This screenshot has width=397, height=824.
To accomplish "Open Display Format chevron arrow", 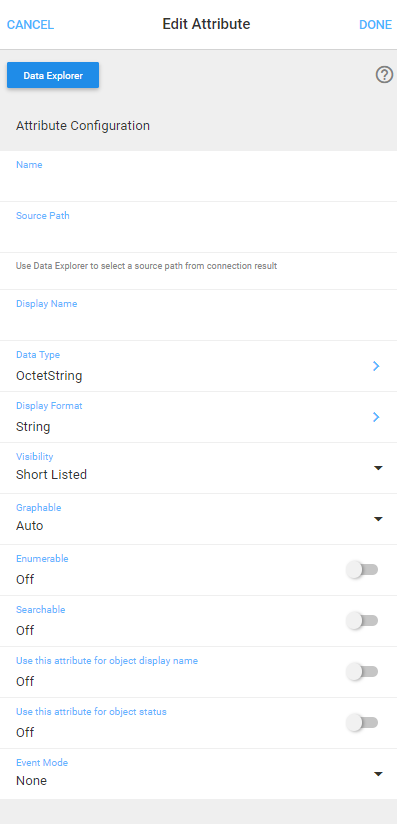I will point(376,417).
